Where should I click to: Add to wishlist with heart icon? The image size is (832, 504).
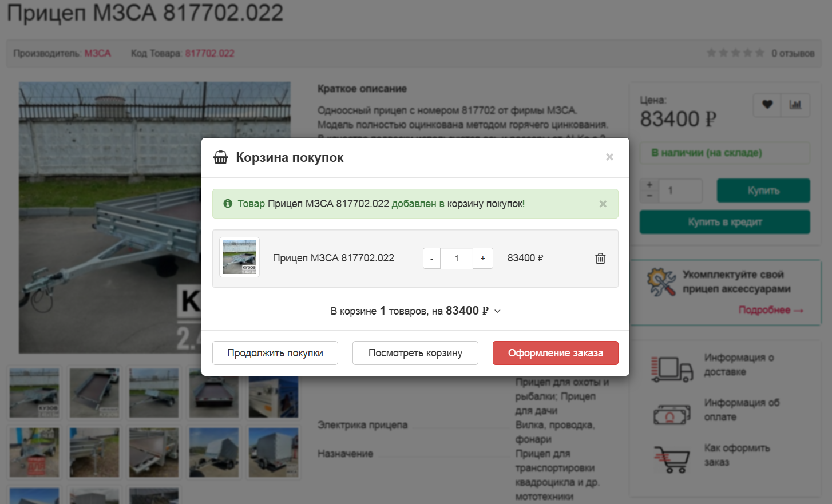click(x=767, y=105)
